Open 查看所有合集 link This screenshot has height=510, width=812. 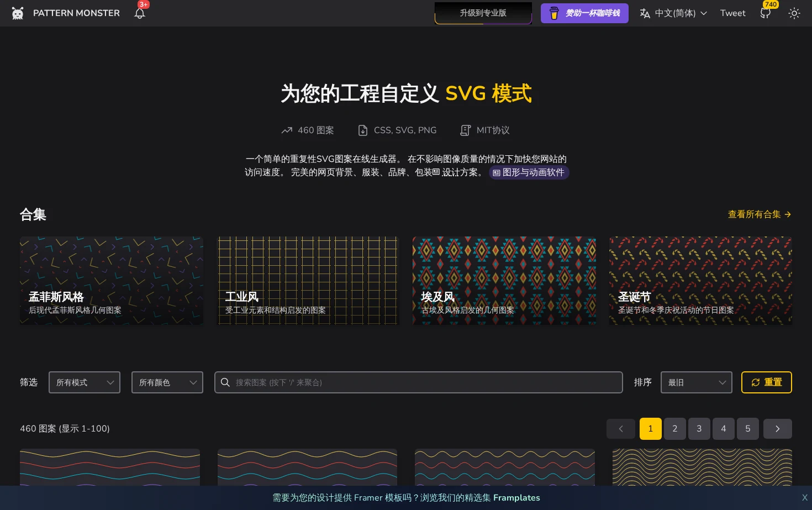pyautogui.click(x=760, y=214)
